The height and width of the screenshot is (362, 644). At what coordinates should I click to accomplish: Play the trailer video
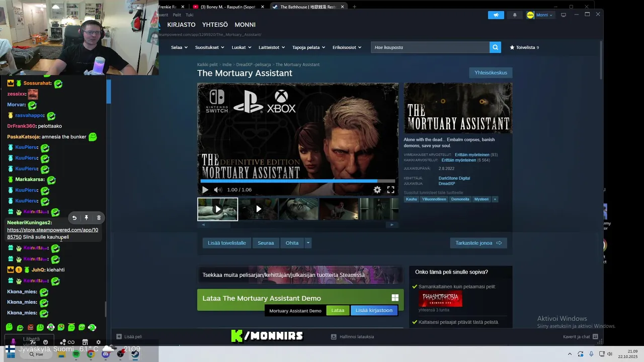click(205, 190)
